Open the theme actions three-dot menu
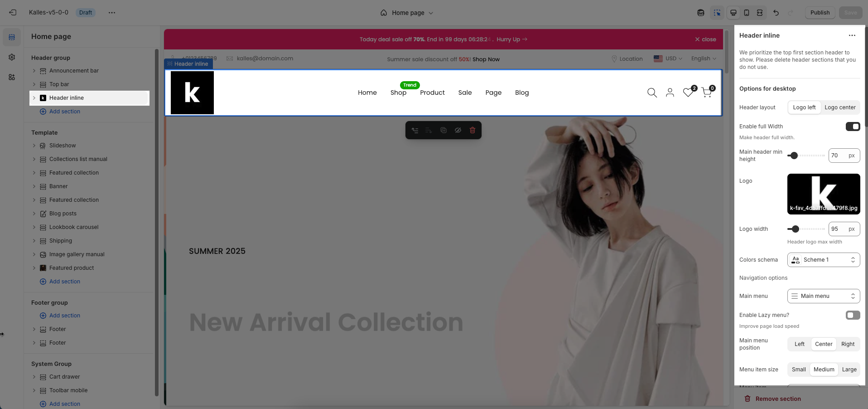868x409 pixels. click(112, 13)
